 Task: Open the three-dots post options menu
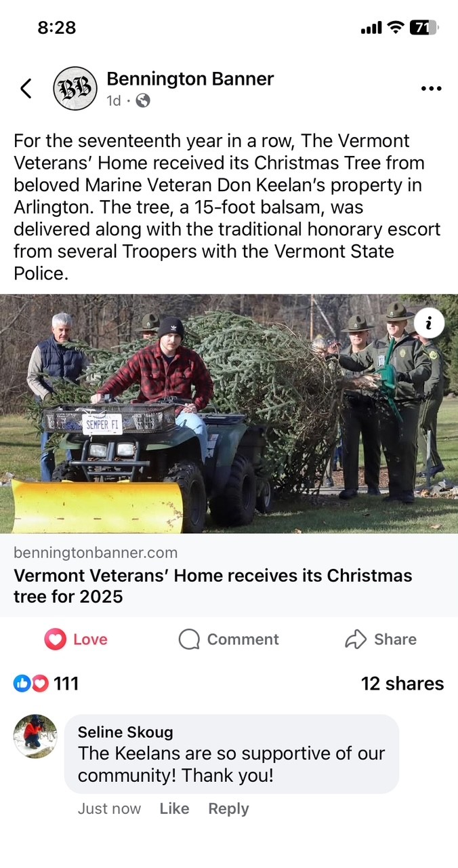431,89
